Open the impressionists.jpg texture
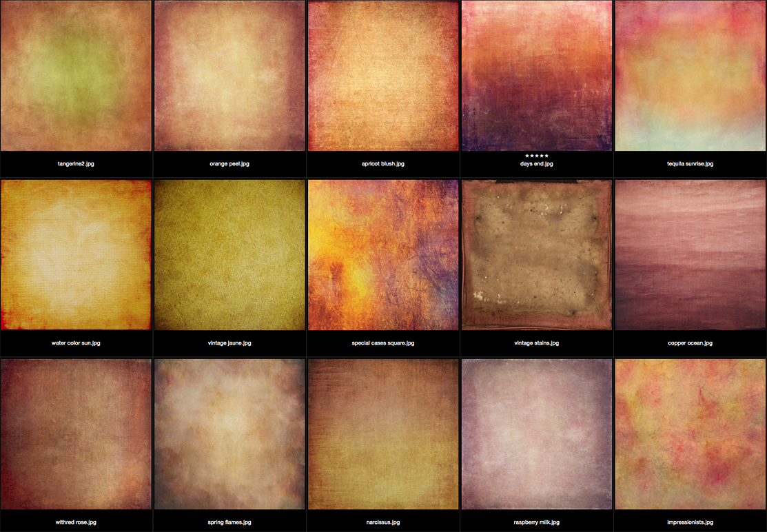The image size is (767, 532). [x=689, y=434]
